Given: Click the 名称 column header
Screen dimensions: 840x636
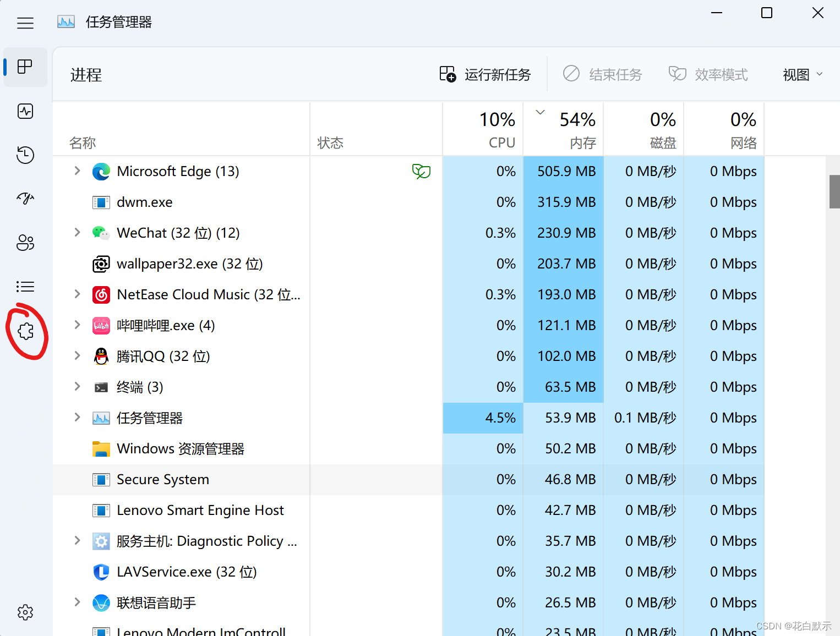Looking at the screenshot, I should tap(83, 142).
